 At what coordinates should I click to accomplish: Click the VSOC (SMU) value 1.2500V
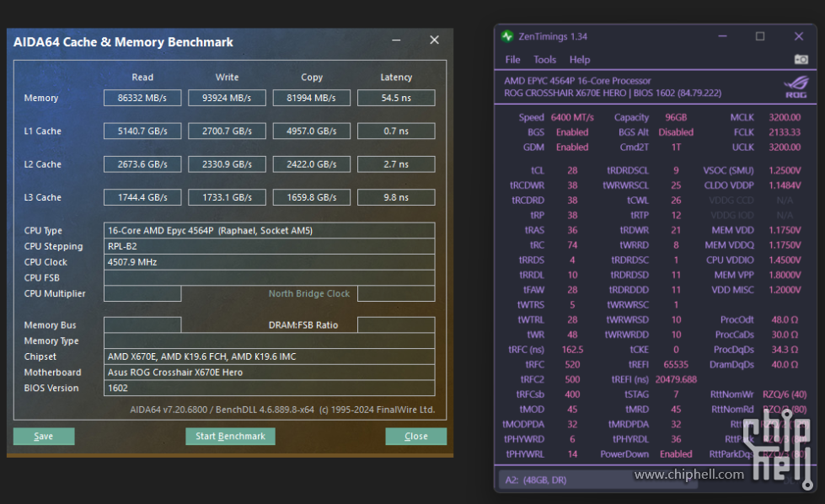tap(785, 170)
